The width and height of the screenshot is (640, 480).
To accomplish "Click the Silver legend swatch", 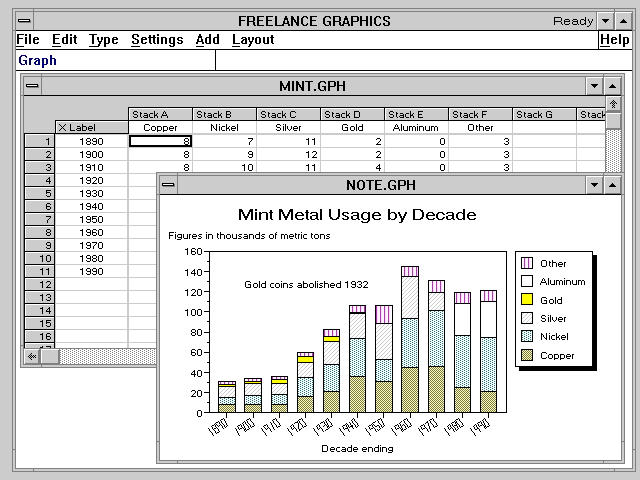I will (x=527, y=318).
